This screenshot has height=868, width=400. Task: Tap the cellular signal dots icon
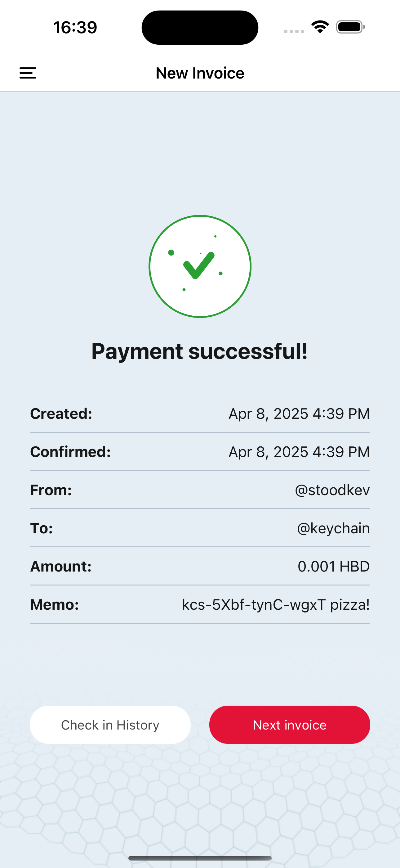point(294,31)
